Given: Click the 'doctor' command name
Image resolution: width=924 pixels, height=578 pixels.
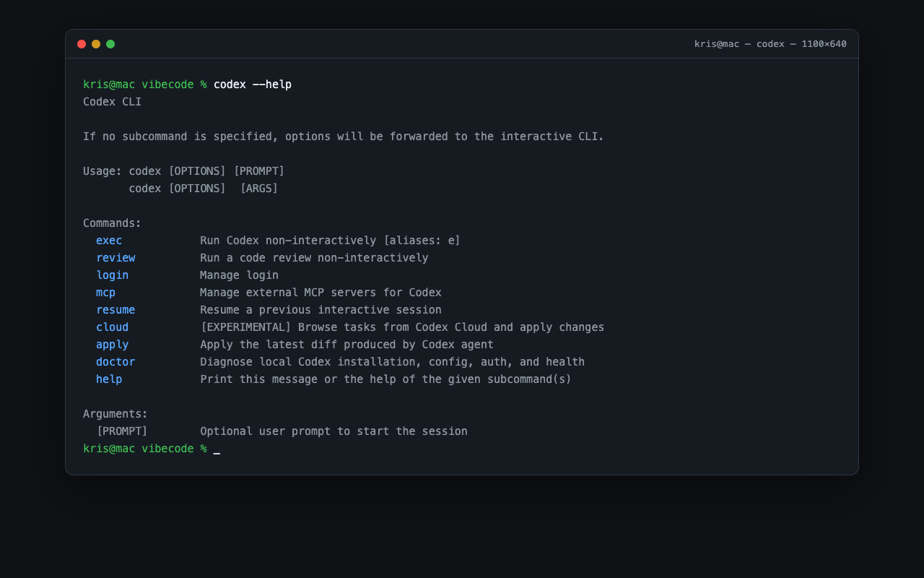Looking at the screenshot, I should [115, 362].
